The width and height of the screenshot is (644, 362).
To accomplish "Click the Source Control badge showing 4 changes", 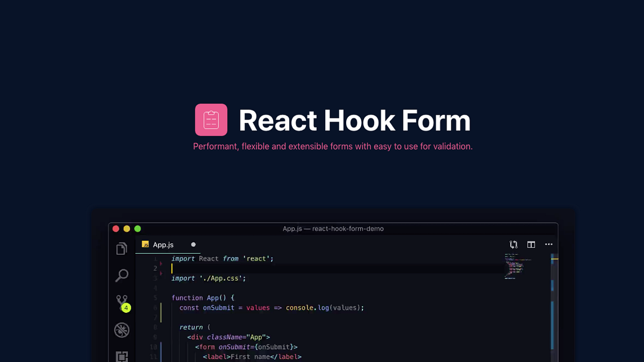I will 126,308.
